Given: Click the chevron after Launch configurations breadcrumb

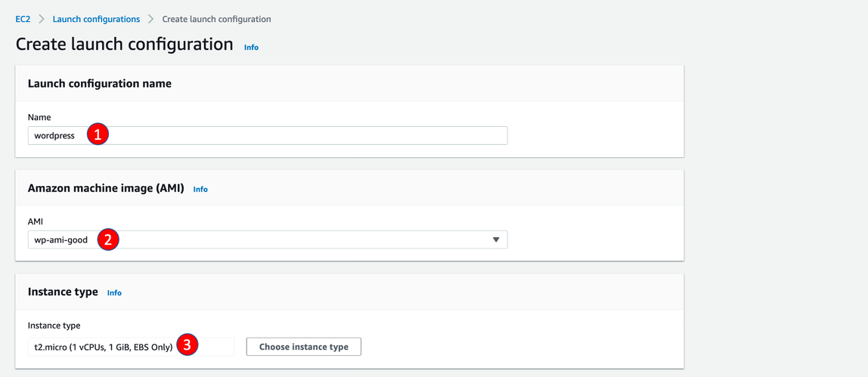Looking at the screenshot, I should point(151,19).
